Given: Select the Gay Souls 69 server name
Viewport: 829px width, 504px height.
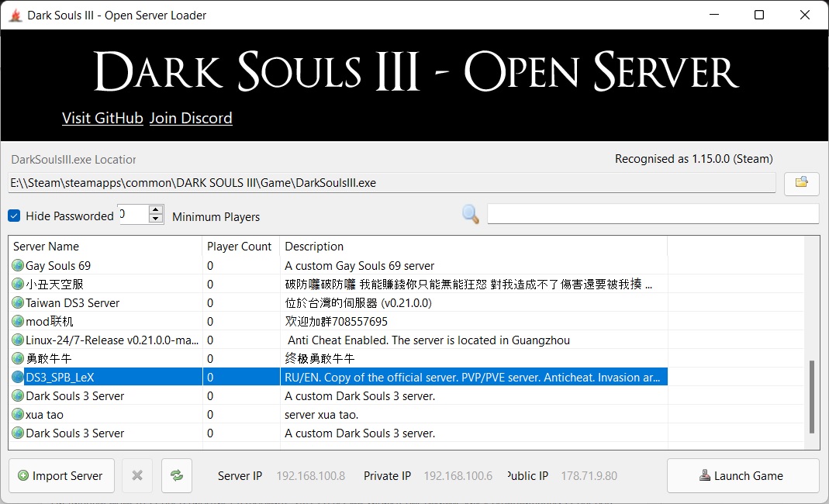Looking at the screenshot, I should pos(58,265).
